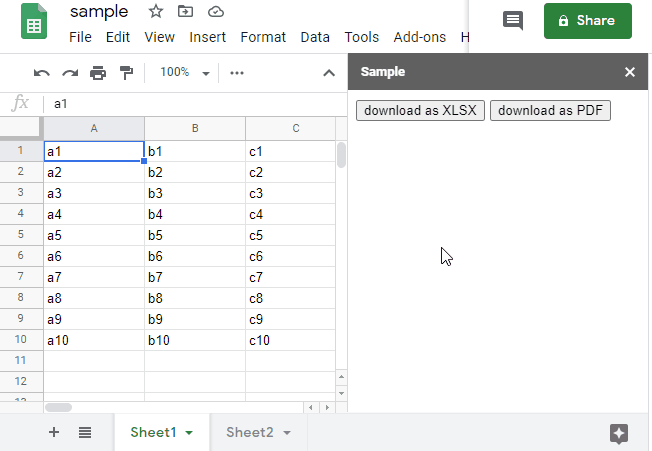
Task: Select the paint format tool
Action: coord(126,73)
